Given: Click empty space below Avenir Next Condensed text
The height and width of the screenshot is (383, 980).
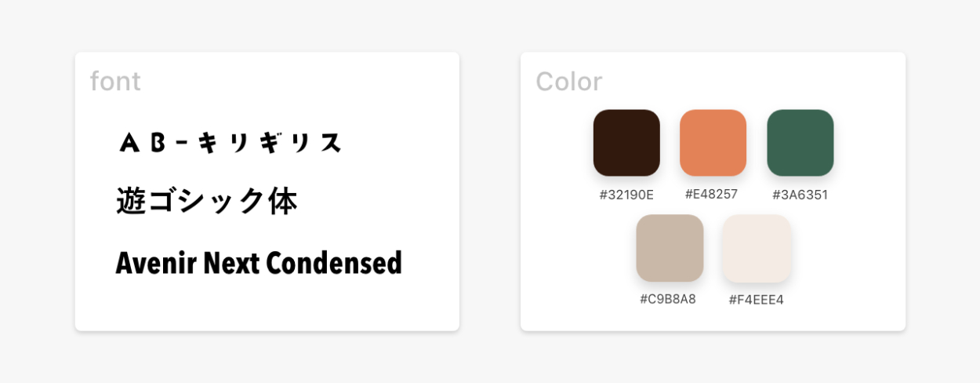Looking at the screenshot, I should click(x=259, y=306).
